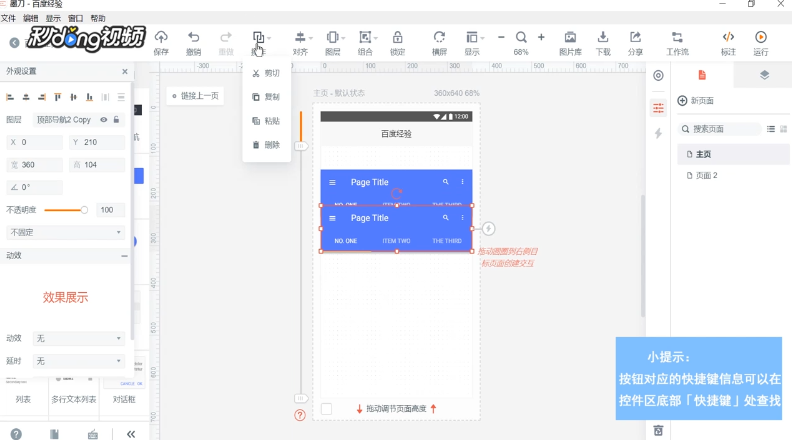Click the align top edges icon
The height and width of the screenshot is (440, 792).
pos(58,97)
